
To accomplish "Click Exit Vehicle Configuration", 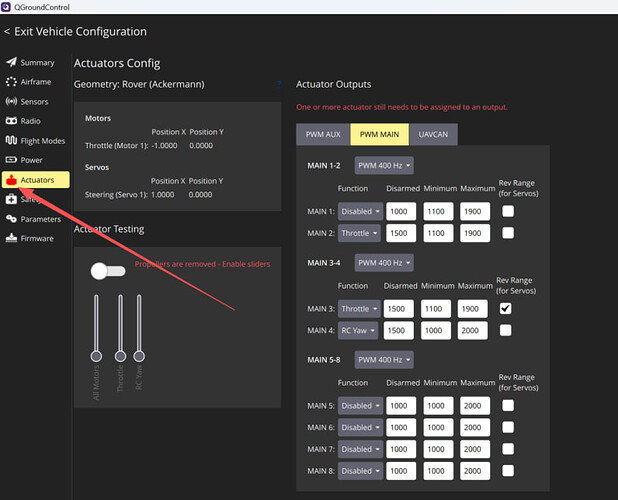I will click(75, 32).
